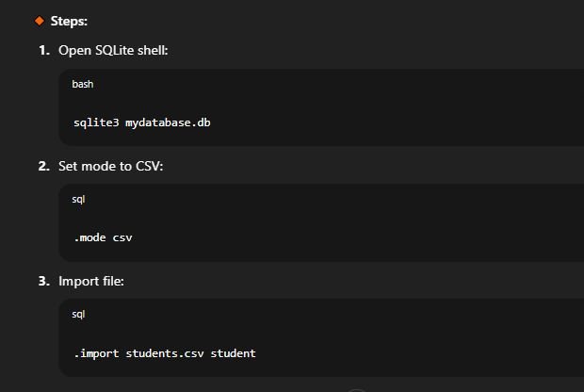Click the ".import" command word
This screenshot has width=584, height=392.
pyautogui.click(x=96, y=353)
